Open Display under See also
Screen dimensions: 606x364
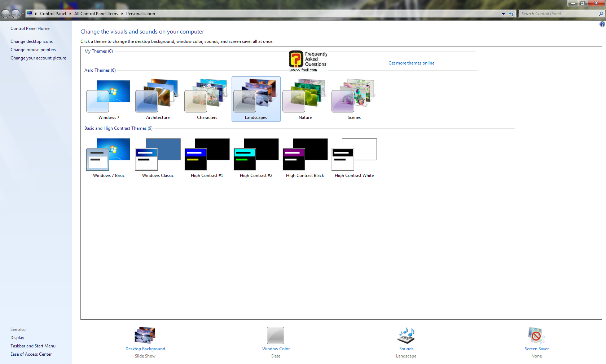tap(17, 338)
